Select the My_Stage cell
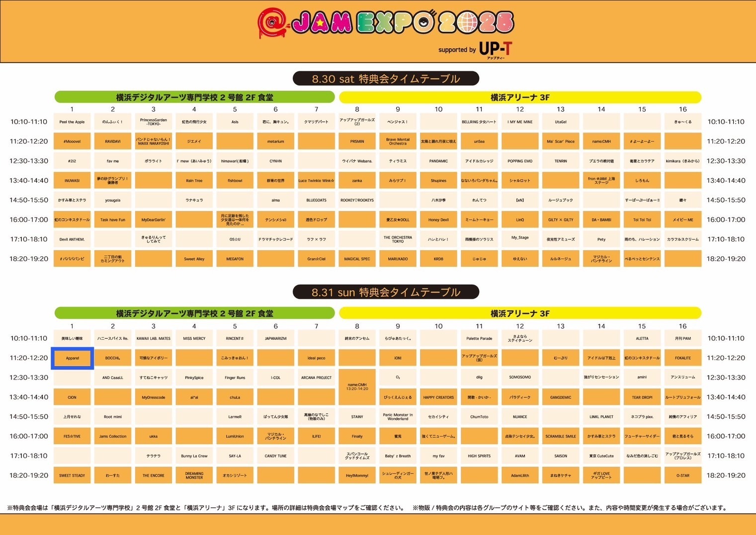The image size is (756, 535). [520, 239]
